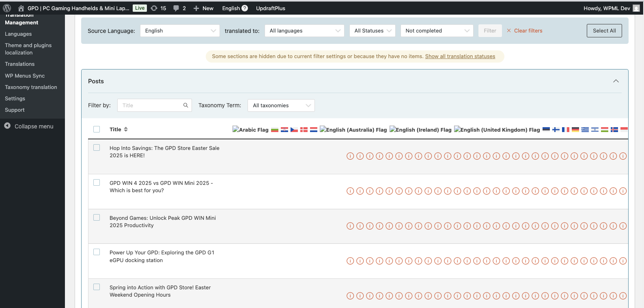The height and width of the screenshot is (308, 644).
Task: Tick the select-all checkbox next to Title
Action: point(97,129)
